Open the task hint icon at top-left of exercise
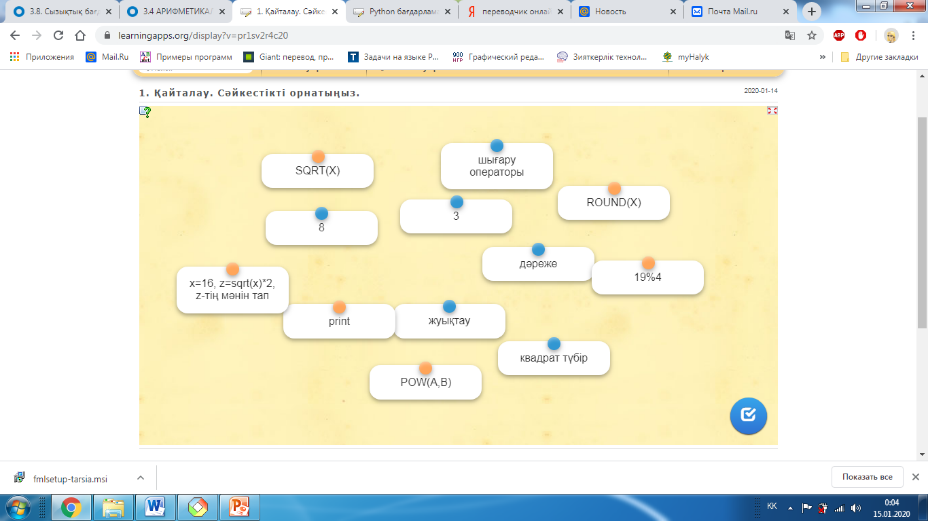Viewport: 928px width, 521px height. click(145, 111)
